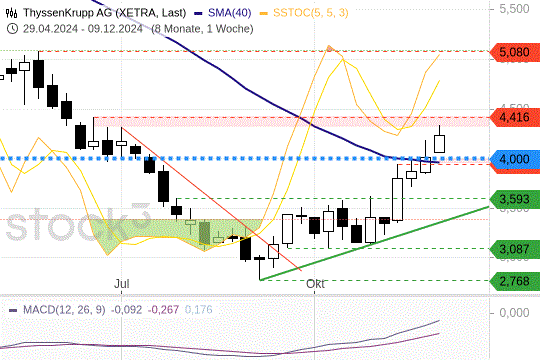Click the orange SSTOC legend color dash
This screenshot has width=540, height=360.
point(264,14)
